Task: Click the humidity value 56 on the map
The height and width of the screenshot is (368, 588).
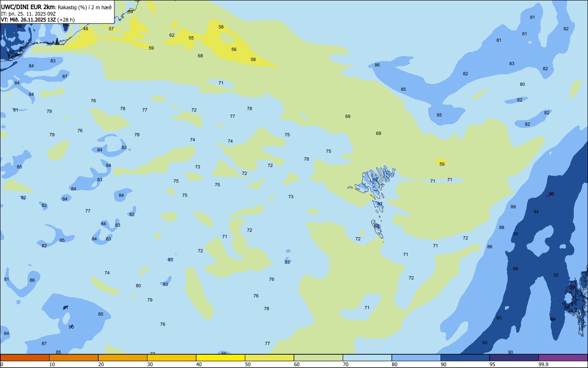Action: (x=234, y=50)
